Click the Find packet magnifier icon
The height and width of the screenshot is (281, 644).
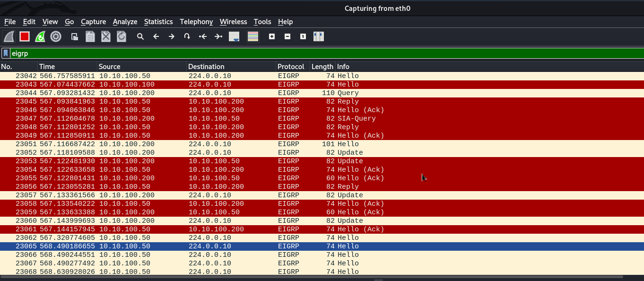click(140, 36)
